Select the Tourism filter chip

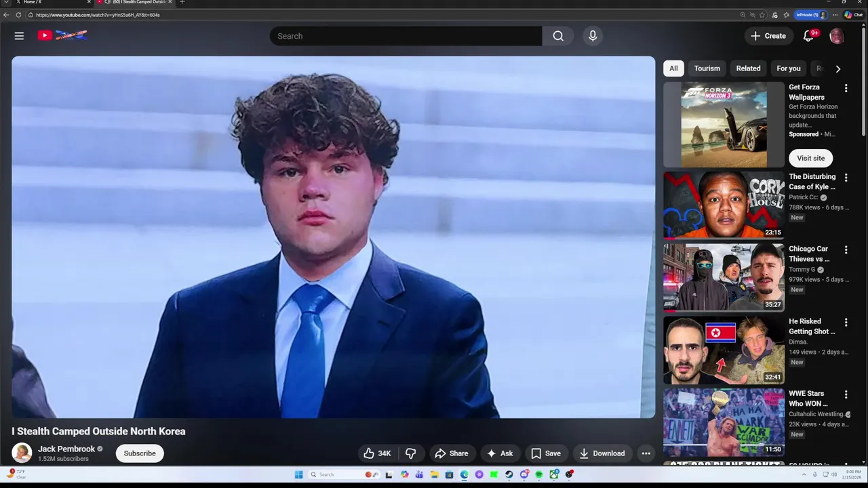click(x=707, y=68)
